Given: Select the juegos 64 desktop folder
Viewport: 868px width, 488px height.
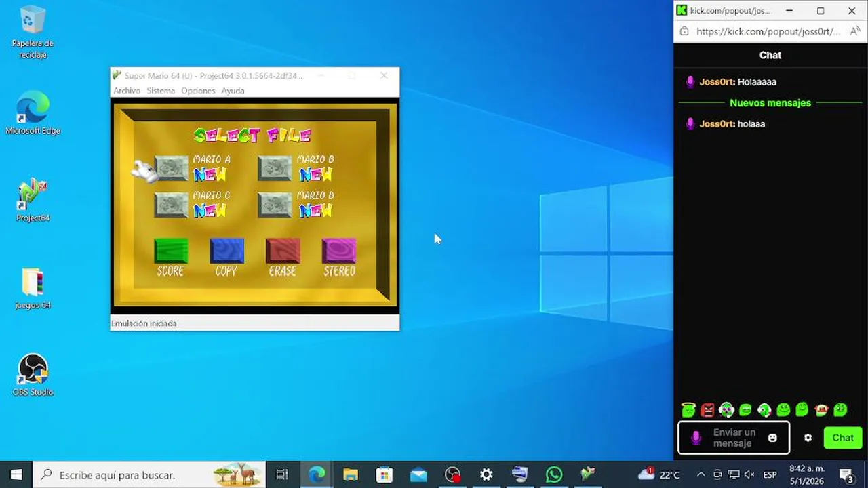Looking at the screenshot, I should (33, 289).
